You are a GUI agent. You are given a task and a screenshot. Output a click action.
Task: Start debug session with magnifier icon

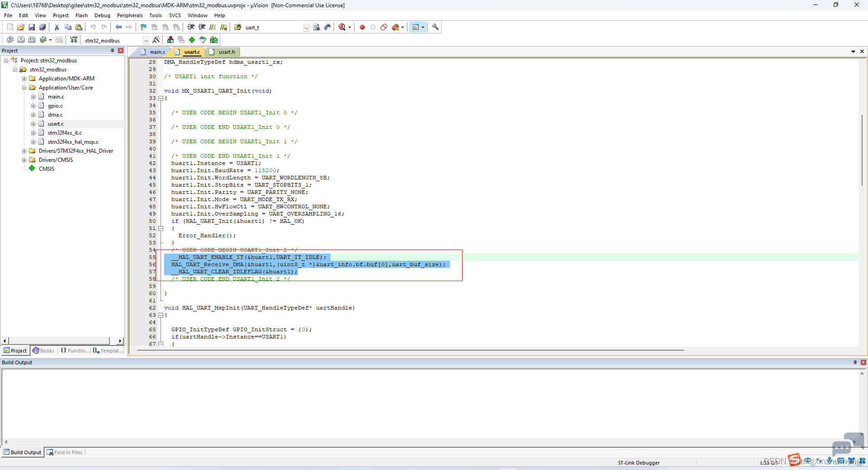[x=342, y=27]
